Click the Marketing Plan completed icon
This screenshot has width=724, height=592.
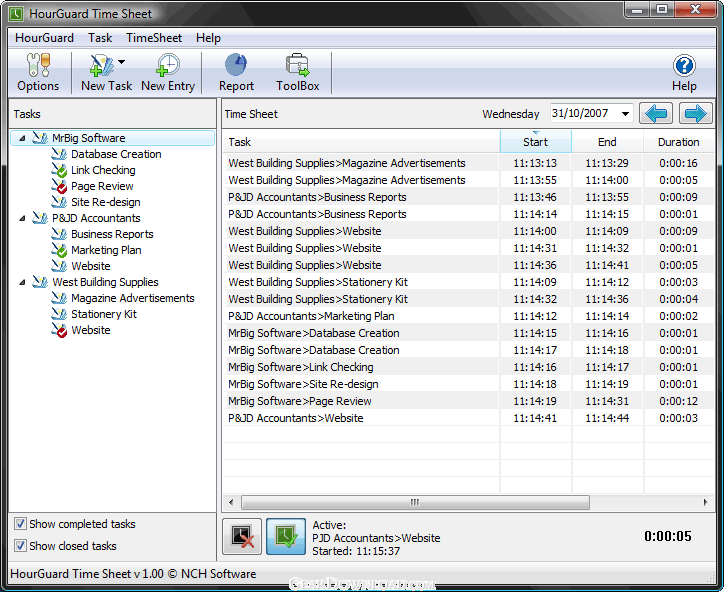coord(59,250)
